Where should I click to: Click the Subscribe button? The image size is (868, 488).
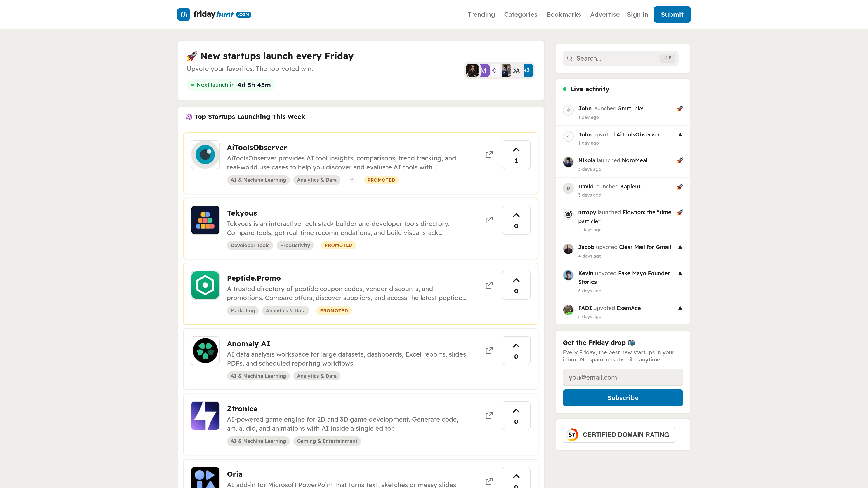623,398
